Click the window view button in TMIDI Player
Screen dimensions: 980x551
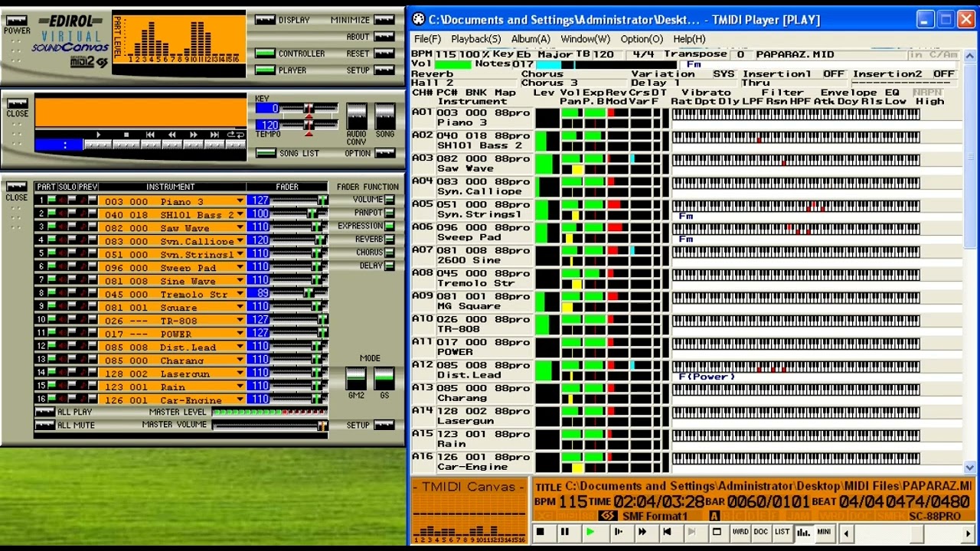pyautogui.click(x=717, y=533)
